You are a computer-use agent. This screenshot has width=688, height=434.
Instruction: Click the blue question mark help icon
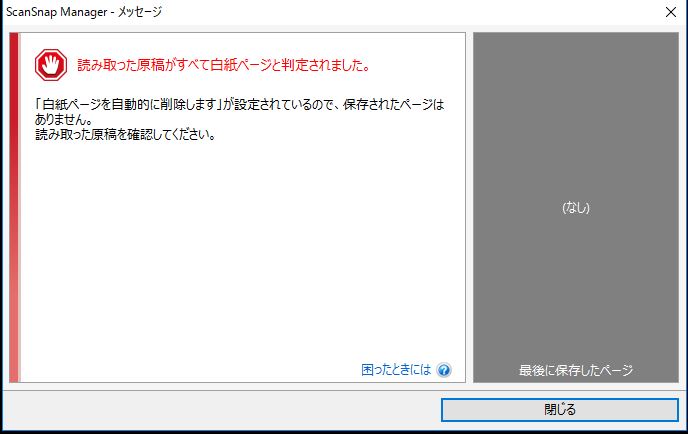point(444,370)
